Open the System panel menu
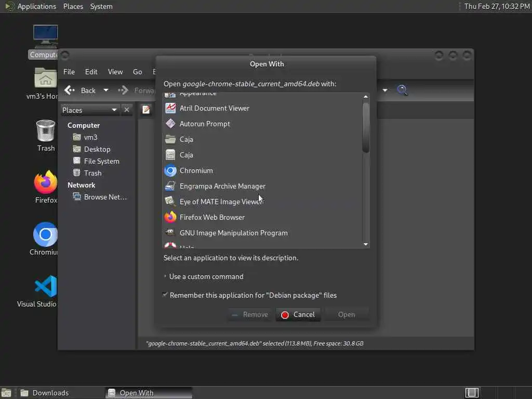 pyautogui.click(x=101, y=6)
